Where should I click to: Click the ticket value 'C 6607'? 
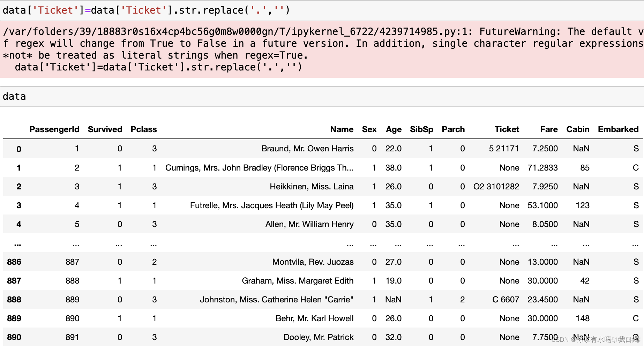506,300
